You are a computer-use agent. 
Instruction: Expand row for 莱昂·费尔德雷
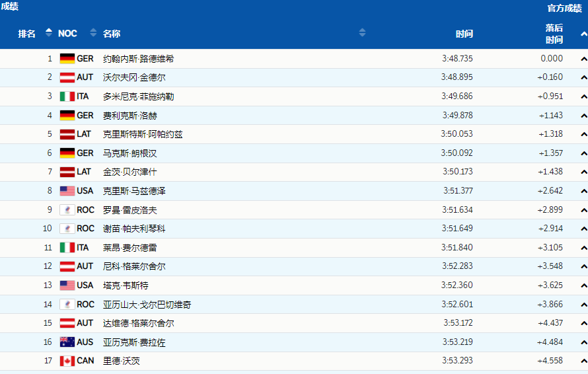[x=583, y=248]
